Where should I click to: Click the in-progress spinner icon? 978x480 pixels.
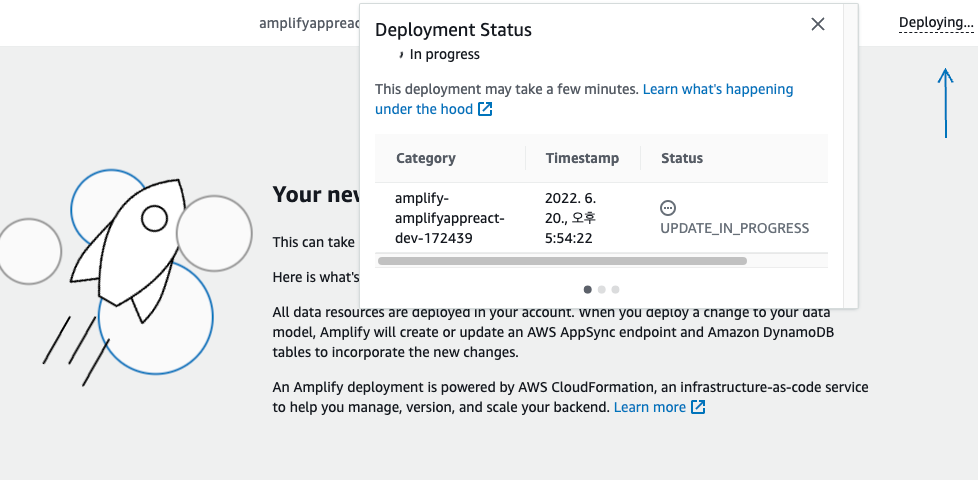pos(400,55)
